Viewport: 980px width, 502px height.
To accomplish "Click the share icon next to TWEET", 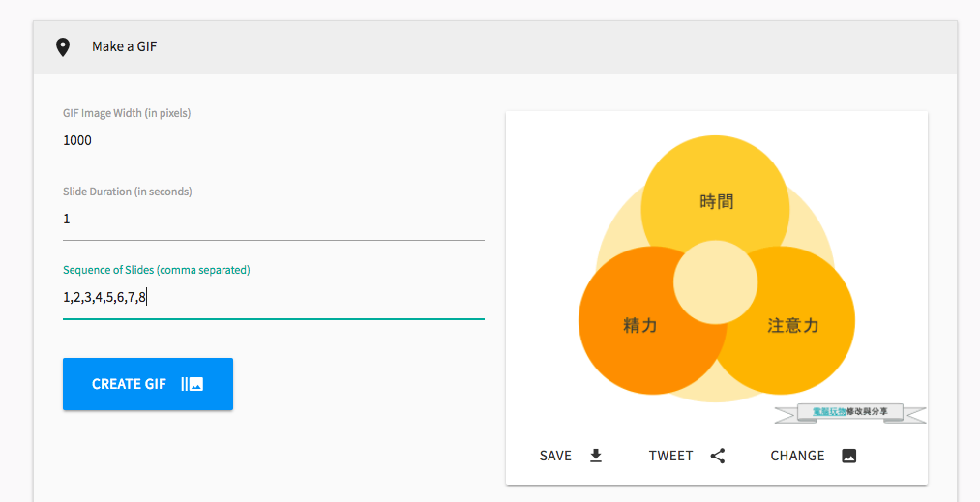I will 718,456.
